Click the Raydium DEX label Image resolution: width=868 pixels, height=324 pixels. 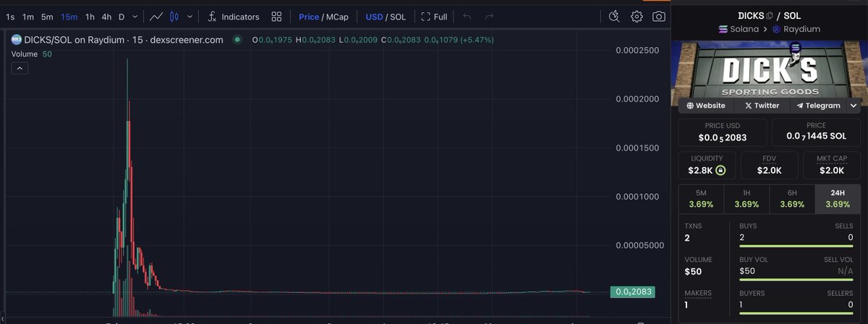click(x=796, y=29)
